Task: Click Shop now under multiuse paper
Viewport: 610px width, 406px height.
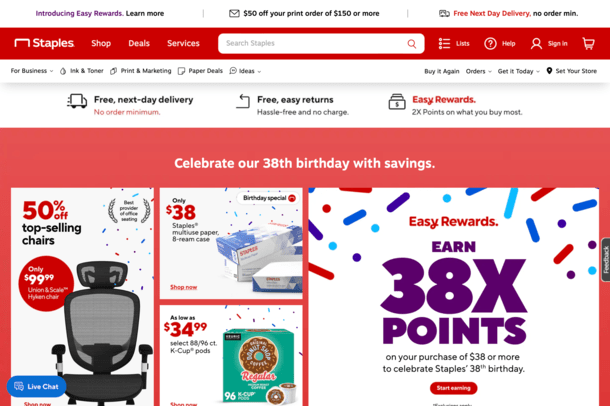Action: click(x=184, y=287)
